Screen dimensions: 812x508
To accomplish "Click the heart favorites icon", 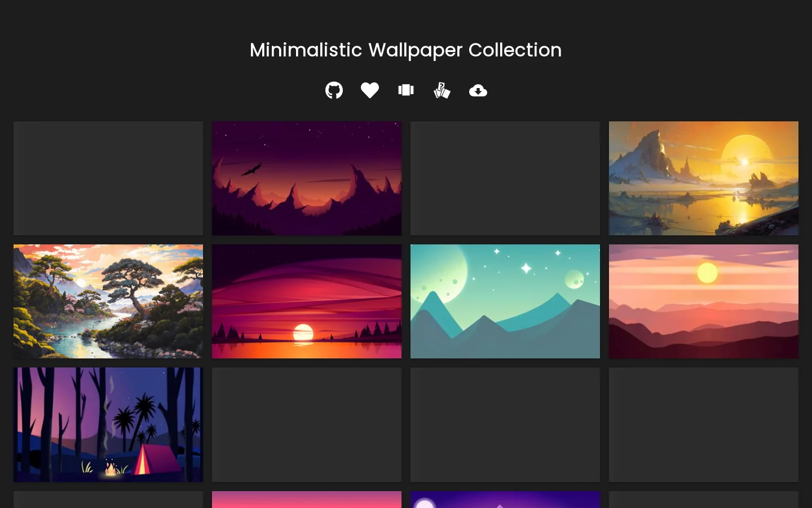I will [370, 90].
